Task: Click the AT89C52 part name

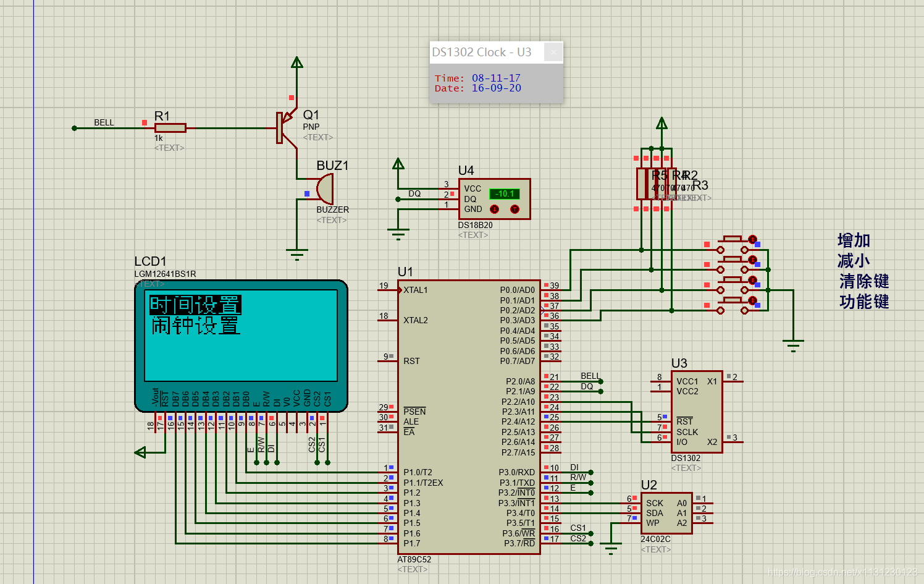Action: tap(414, 559)
